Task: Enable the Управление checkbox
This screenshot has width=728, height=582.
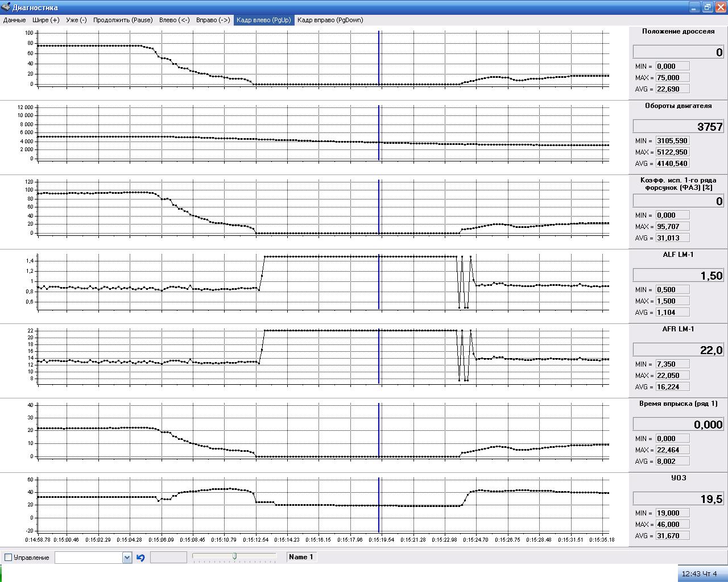Action: click(8, 558)
